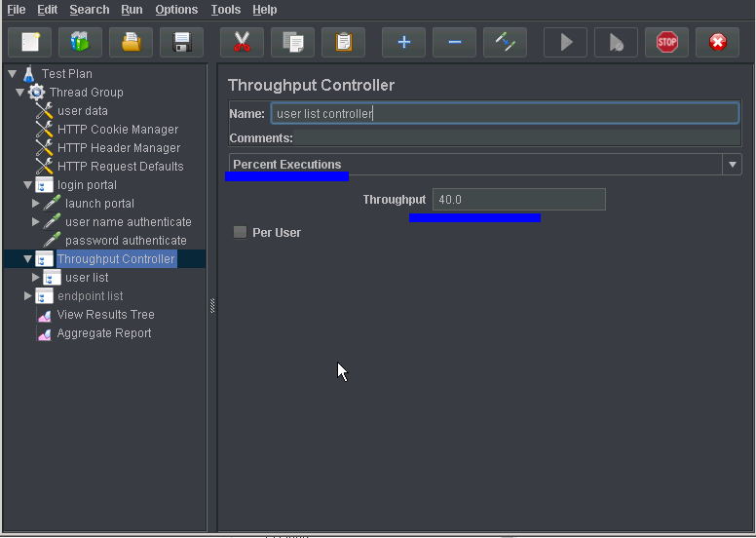Viewport: 756px width, 538px height.
Task: Open the Percent Executions dropdown arrow
Action: click(732, 165)
